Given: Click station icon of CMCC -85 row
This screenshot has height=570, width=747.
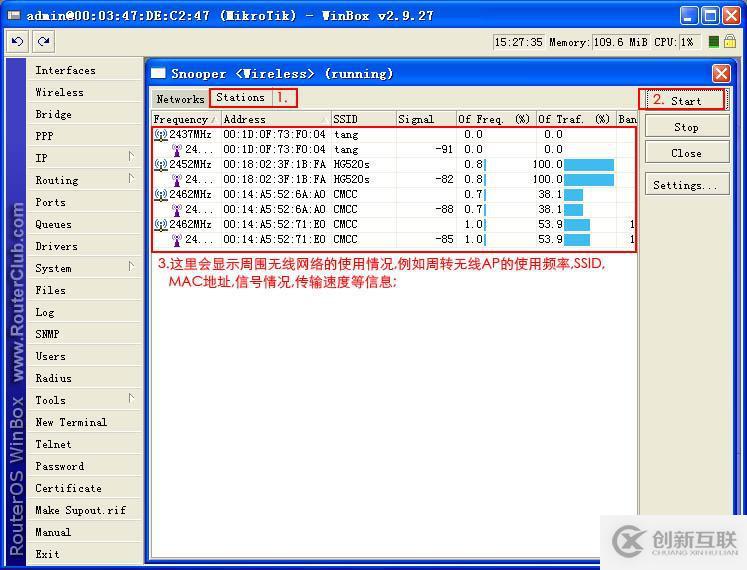Looking at the screenshot, I should (177, 240).
